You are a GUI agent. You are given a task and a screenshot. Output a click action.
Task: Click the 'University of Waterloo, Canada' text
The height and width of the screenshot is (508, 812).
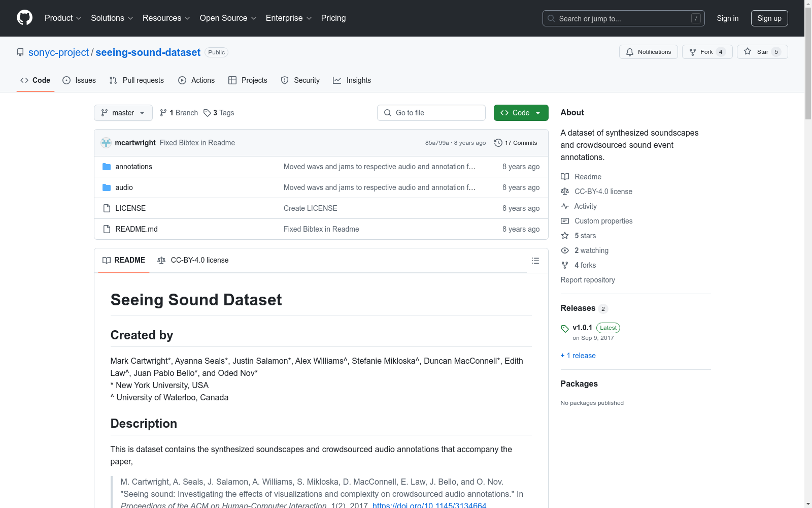pyautogui.click(x=173, y=397)
